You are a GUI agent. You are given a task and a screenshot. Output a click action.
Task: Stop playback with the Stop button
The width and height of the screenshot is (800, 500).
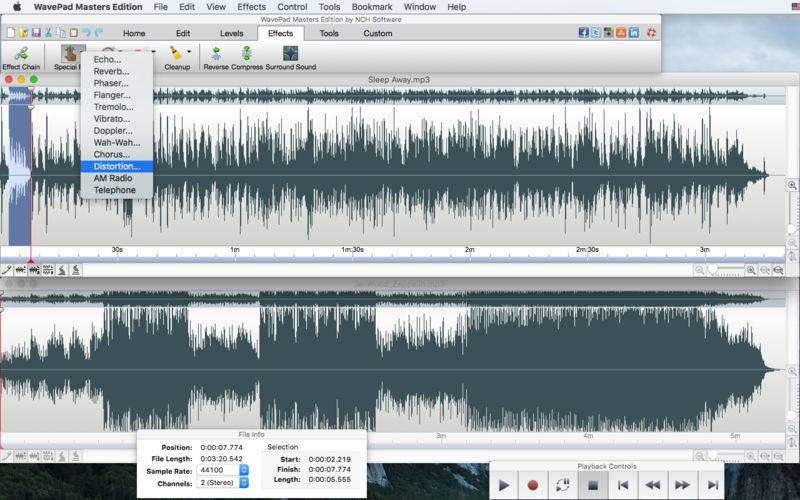click(592, 485)
